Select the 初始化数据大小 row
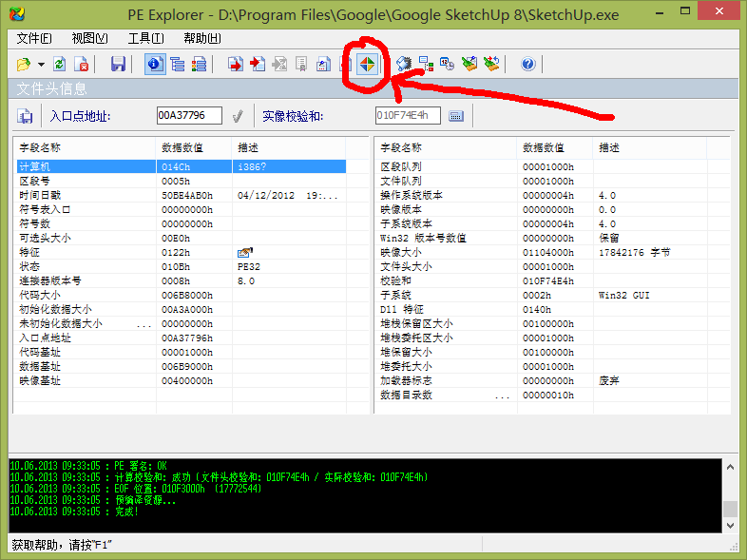This screenshot has width=747, height=560. [x=181, y=309]
